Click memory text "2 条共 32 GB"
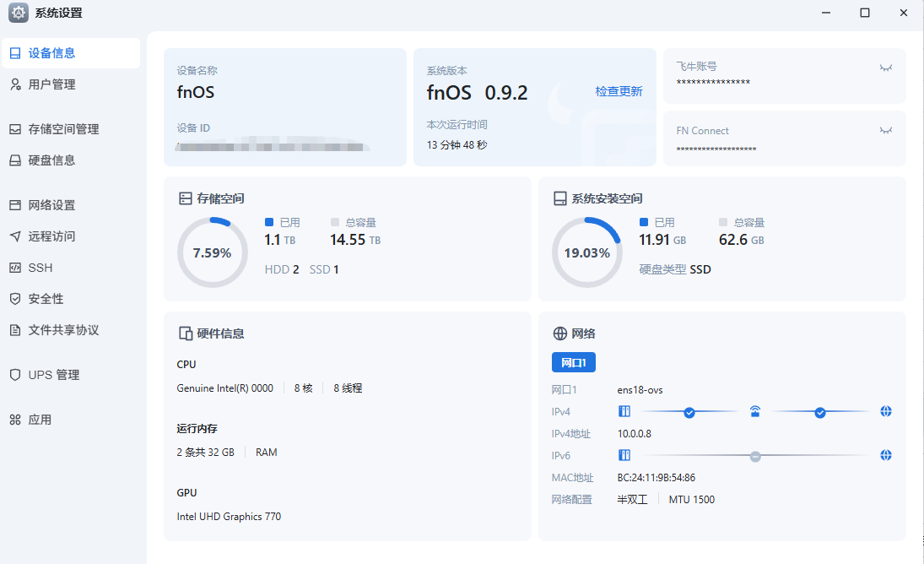Viewport: 924px width, 564px height. 206,453
